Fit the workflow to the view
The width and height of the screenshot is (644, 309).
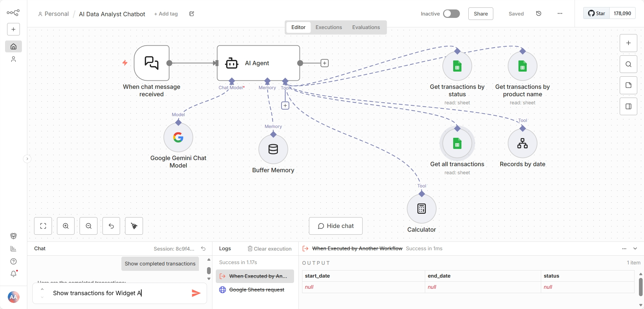(x=43, y=226)
